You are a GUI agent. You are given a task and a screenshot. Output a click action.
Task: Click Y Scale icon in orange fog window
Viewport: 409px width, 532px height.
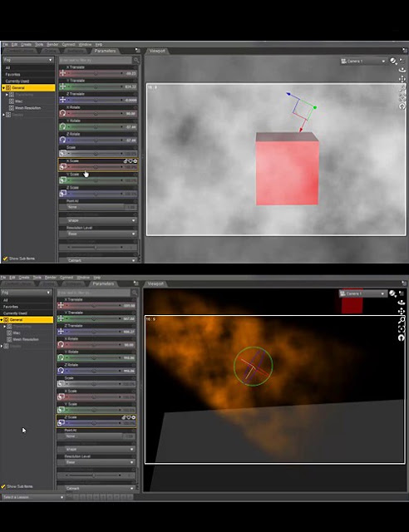pos(61,410)
